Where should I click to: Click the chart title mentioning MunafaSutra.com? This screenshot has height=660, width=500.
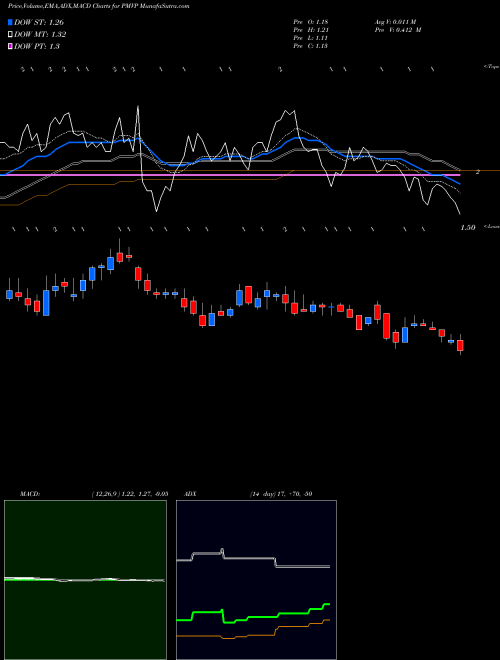click(98, 6)
